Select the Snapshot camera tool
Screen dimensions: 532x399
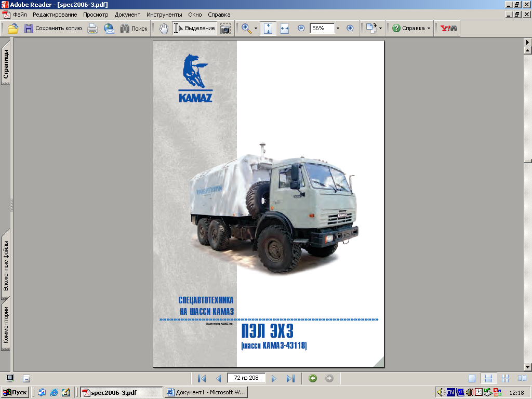tap(225, 29)
